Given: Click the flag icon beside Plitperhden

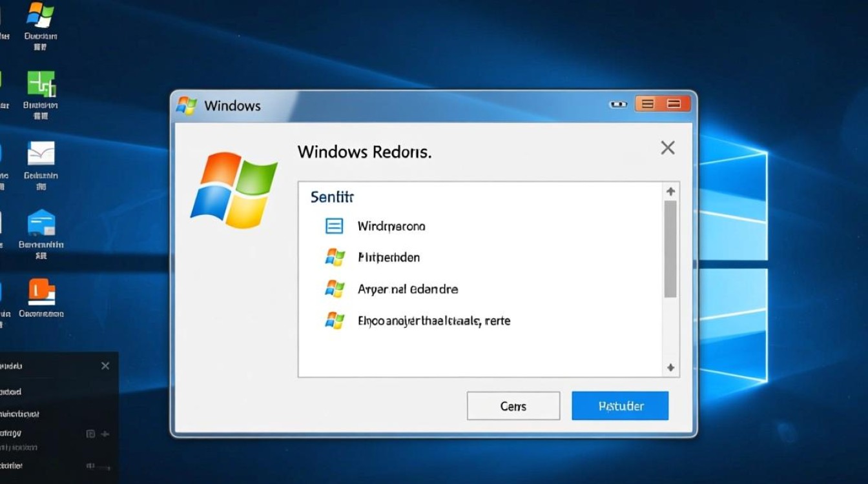Looking at the screenshot, I should (335, 257).
